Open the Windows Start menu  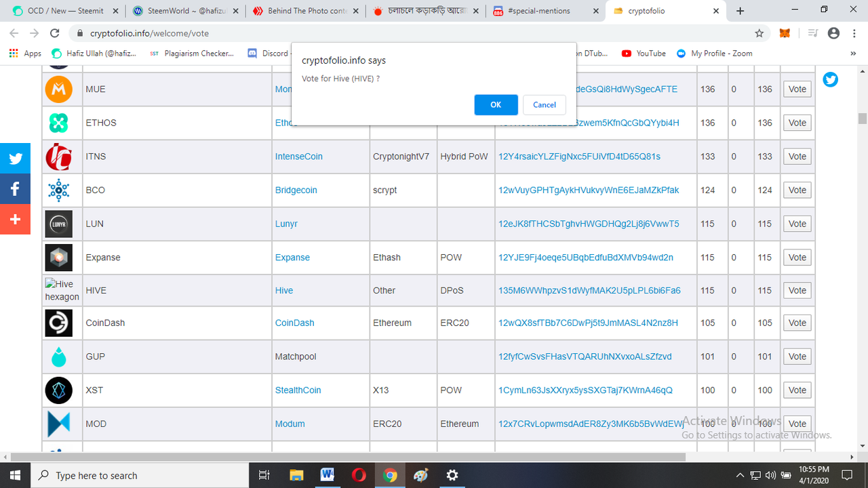pyautogui.click(x=16, y=475)
